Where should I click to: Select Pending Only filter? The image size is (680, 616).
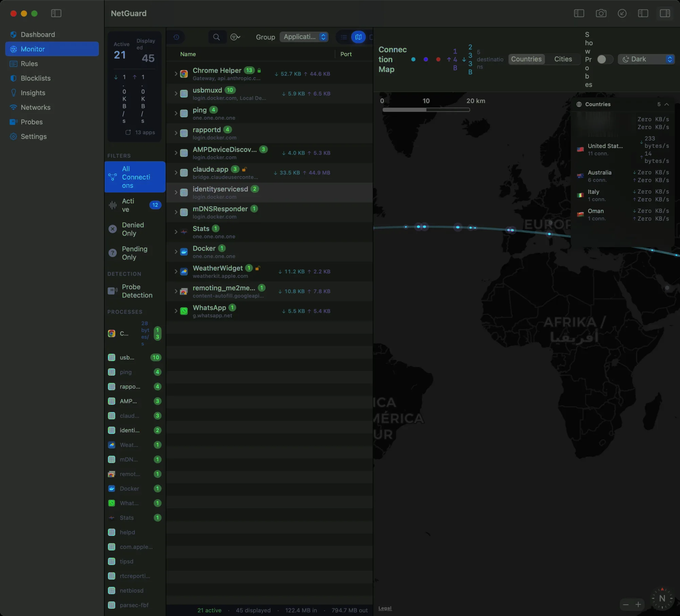(135, 253)
